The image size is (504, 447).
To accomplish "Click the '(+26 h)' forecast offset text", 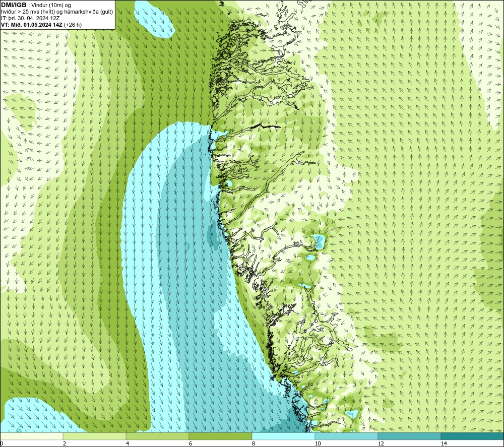I will (73, 25).
